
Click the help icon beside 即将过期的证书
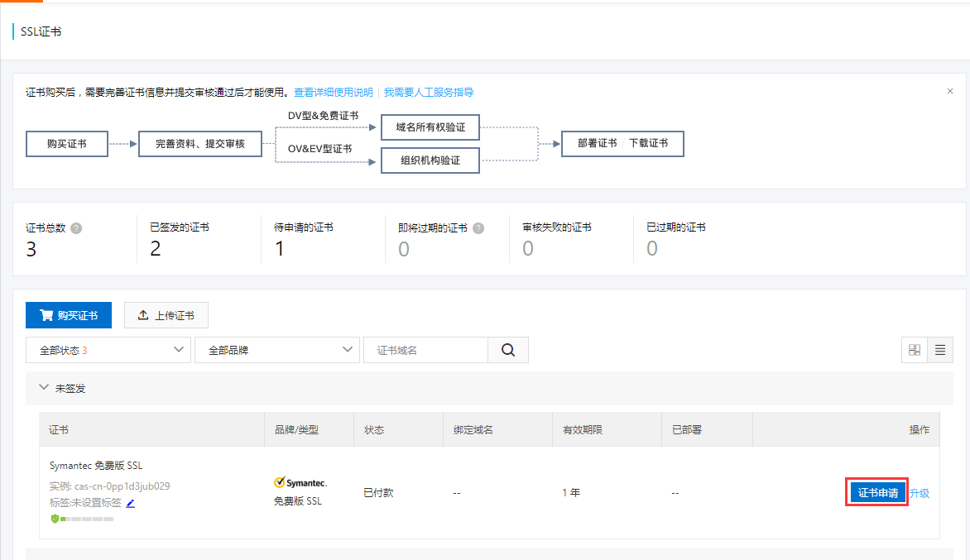click(478, 227)
